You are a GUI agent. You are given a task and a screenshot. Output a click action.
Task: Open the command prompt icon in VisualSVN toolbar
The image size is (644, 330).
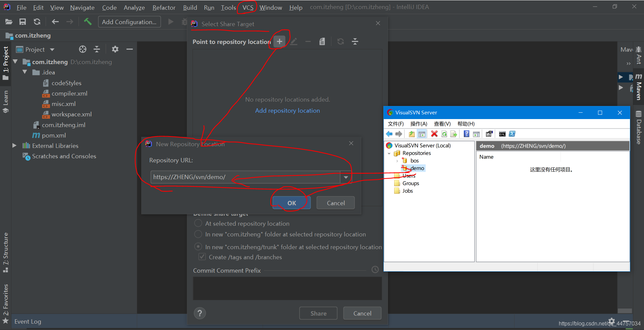[502, 134]
